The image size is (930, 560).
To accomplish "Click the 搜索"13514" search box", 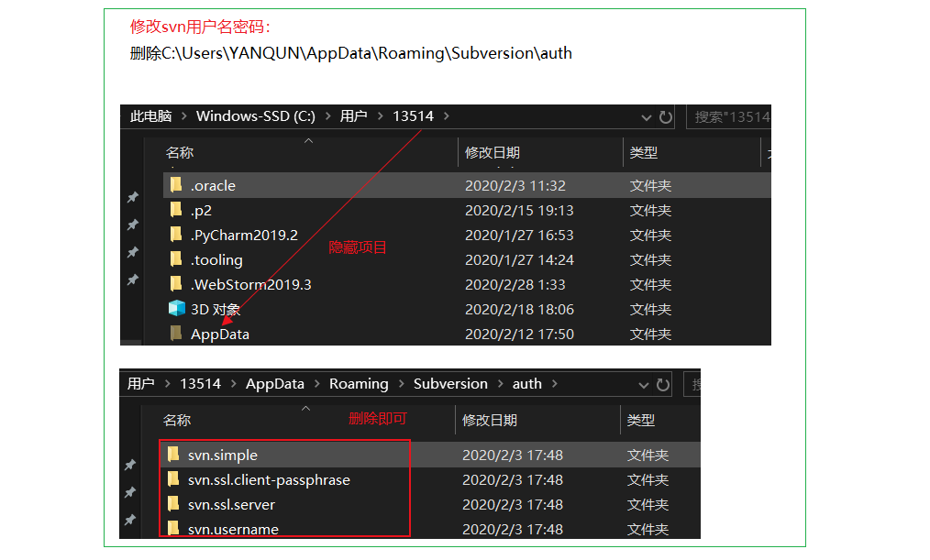I will [x=730, y=116].
